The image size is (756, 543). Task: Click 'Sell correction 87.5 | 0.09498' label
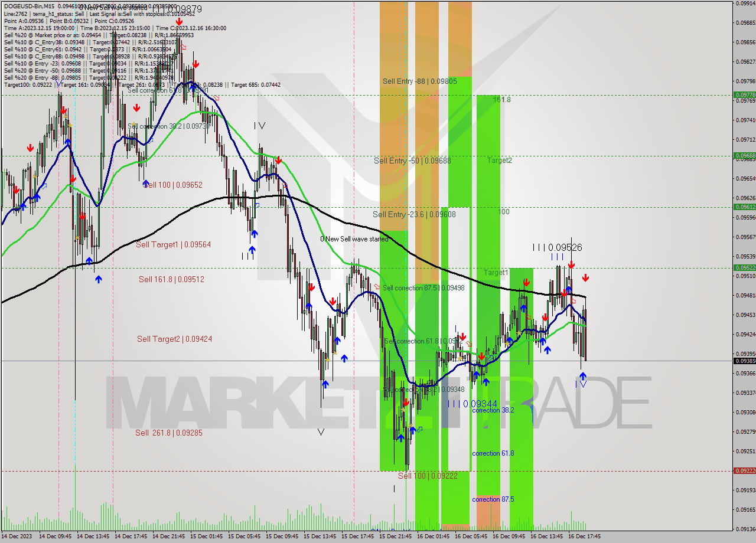pyautogui.click(x=423, y=288)
